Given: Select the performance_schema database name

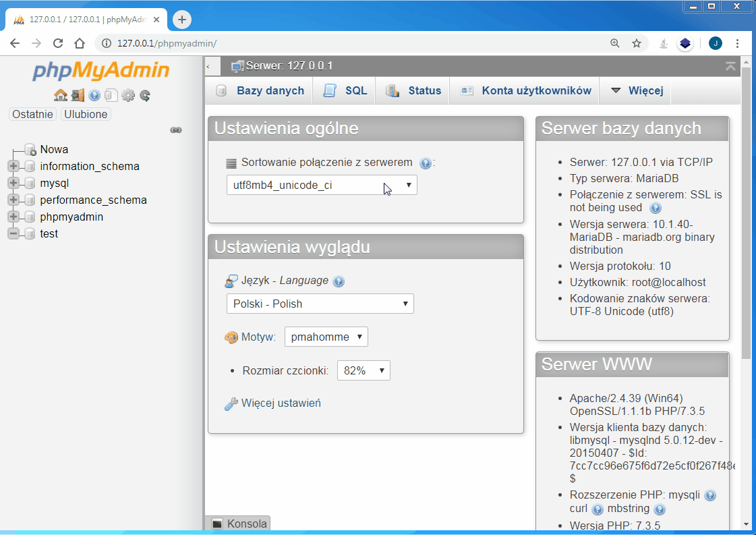Looking at the screenshot, I should [94, 200].
